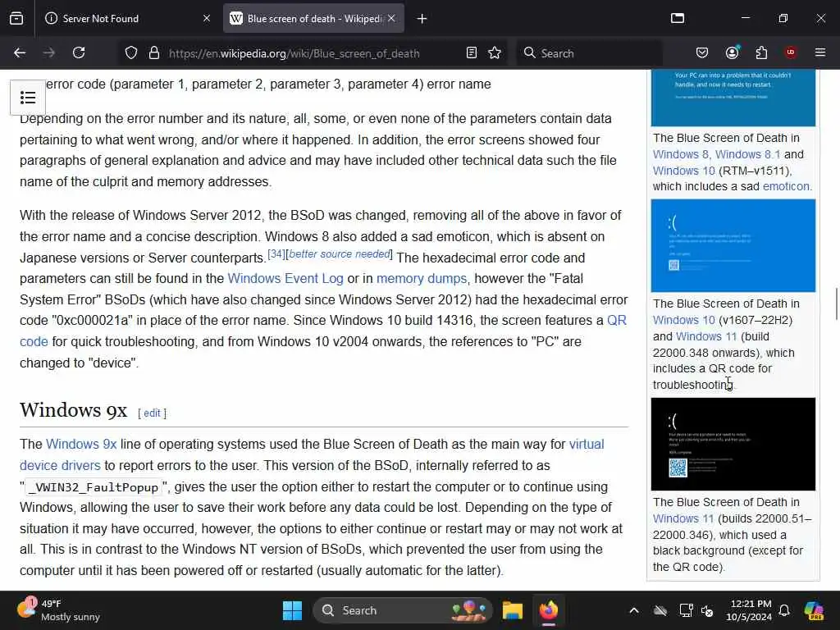
Task: Select the Blue screen of death Wikipedia tab
Action: coord(313,19)
